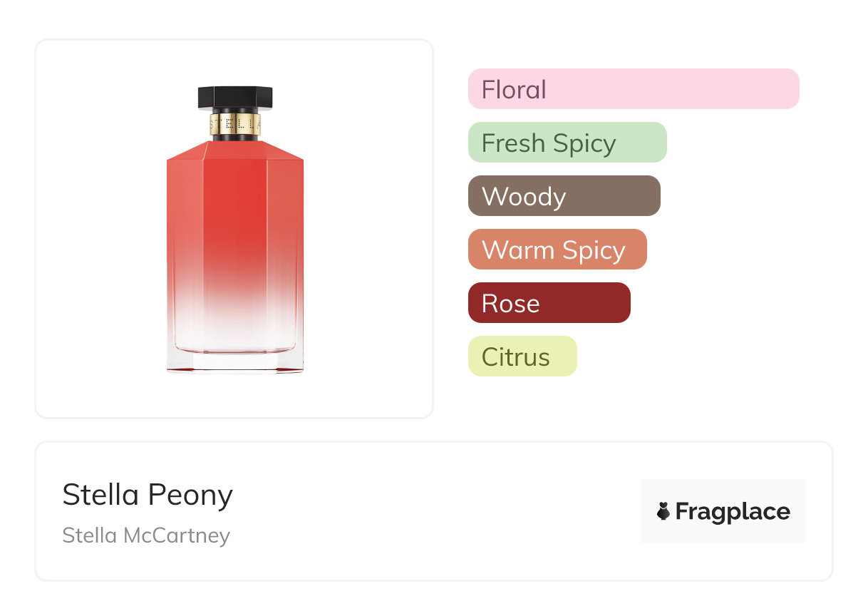Screen dimensions: 868x616
Task: Click the Floral label text
Action: pos(514,90)
